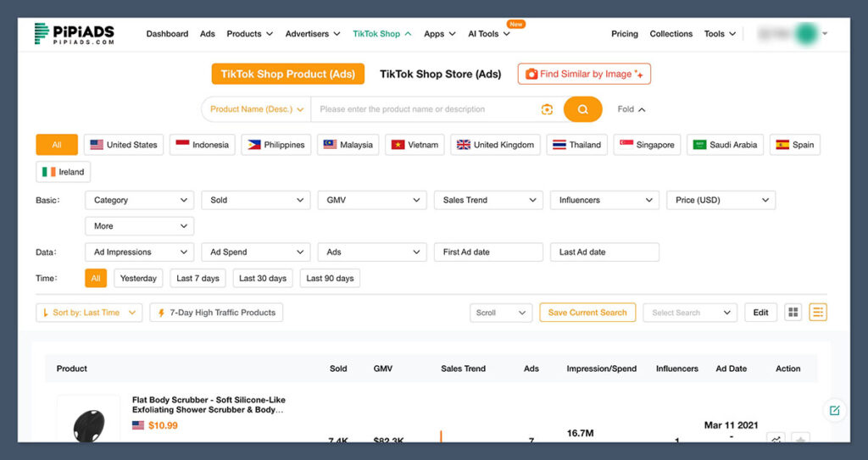Open the Ad Spend dropdown
The width and height of the screenshot is (868, 460).
[256, 252]
